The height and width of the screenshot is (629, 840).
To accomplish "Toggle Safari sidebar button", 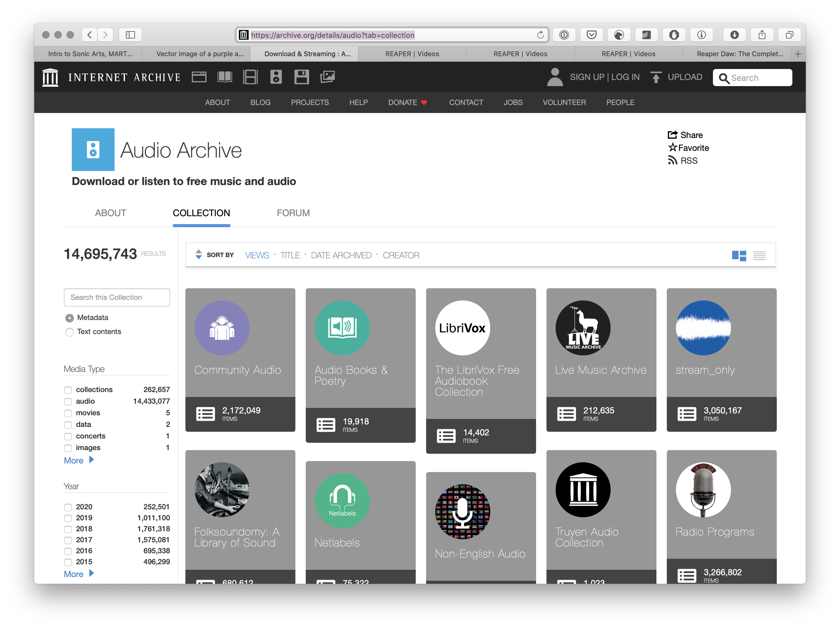I will (130, 35).
